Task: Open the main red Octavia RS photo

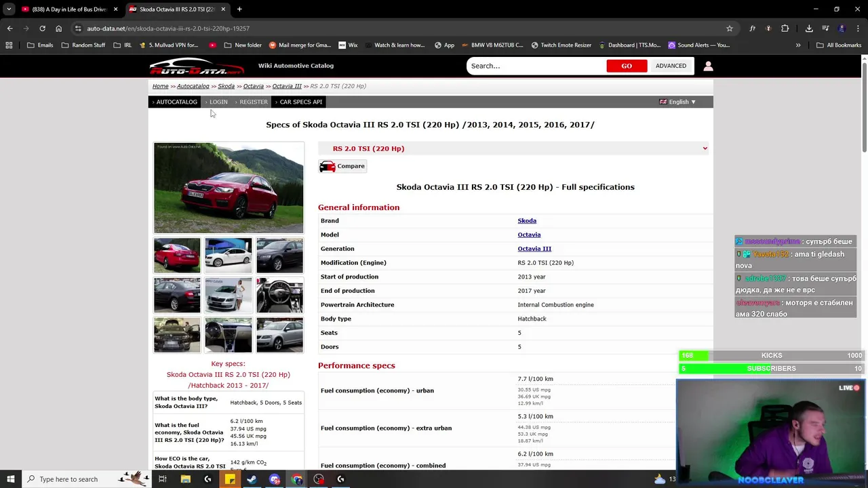Action: 229,188
